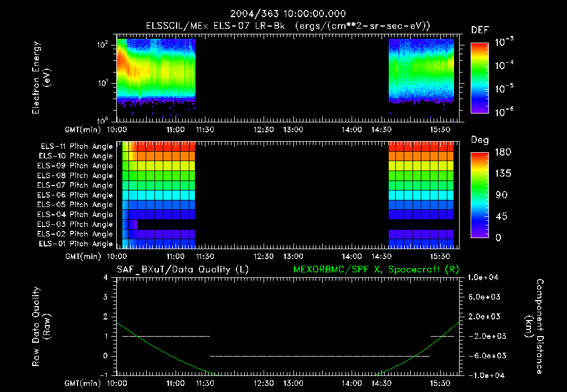Click the -1.0e+04 distance tick label
This screenshot has height=392, width=567.
pyautogui.click(x=486, y=375)
